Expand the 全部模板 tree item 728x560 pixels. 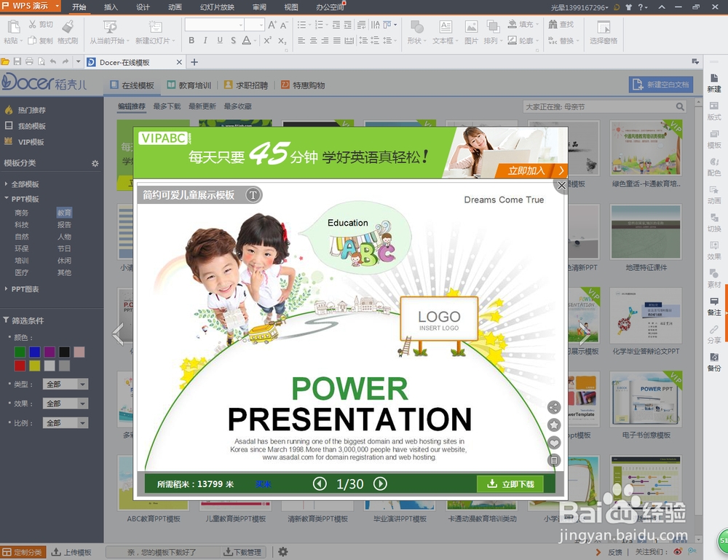(x=6, y=184)
